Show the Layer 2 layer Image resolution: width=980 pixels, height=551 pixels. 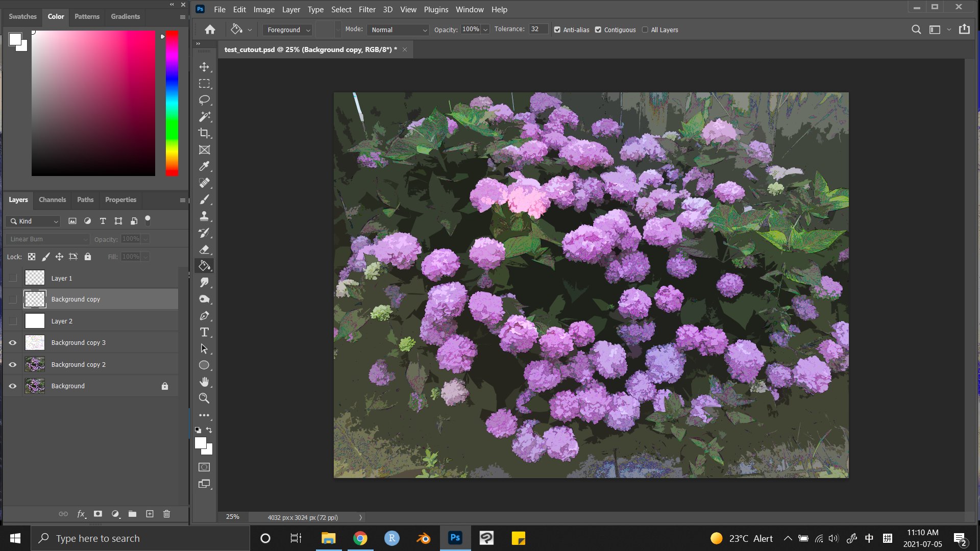pos(13,321)
